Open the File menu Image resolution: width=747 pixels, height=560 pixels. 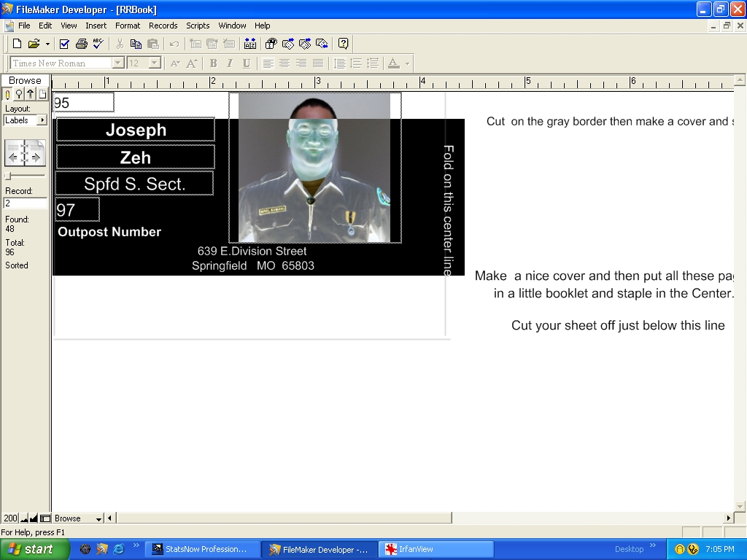[24, 26]
